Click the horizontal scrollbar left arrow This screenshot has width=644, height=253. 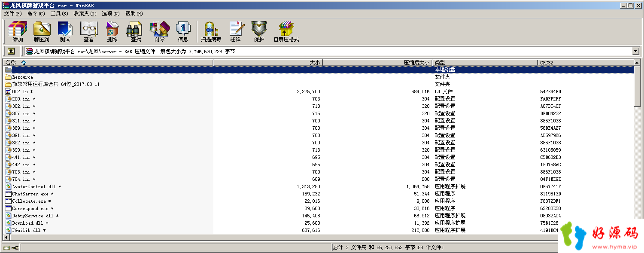(x=6, y=237)
